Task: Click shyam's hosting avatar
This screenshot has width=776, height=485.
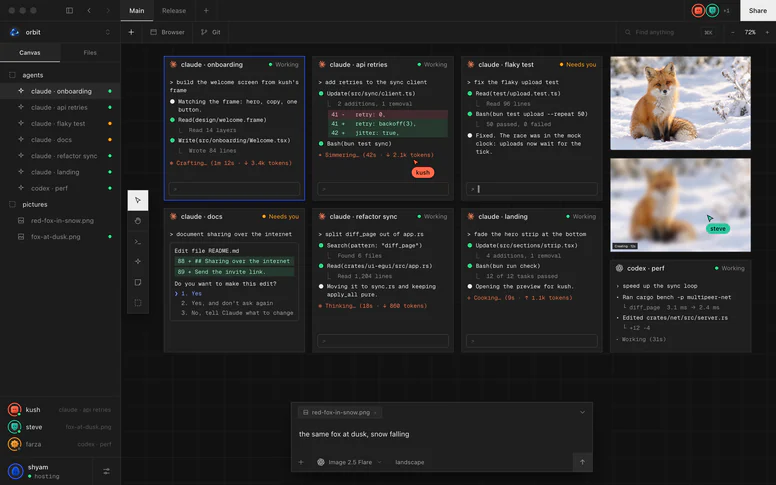Action: (x=15, y=471)
